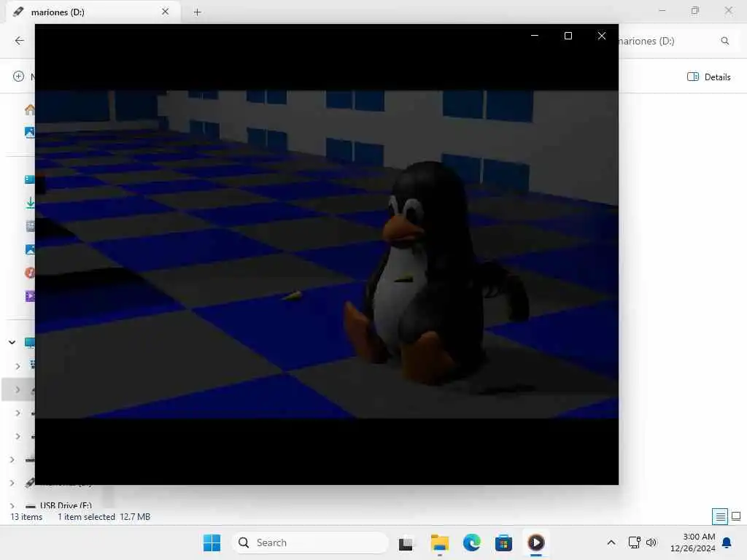Image resolution: width=747 pixels, height=560 pixels.
Task: Switch to details list view icon
Action: (720, 516)
